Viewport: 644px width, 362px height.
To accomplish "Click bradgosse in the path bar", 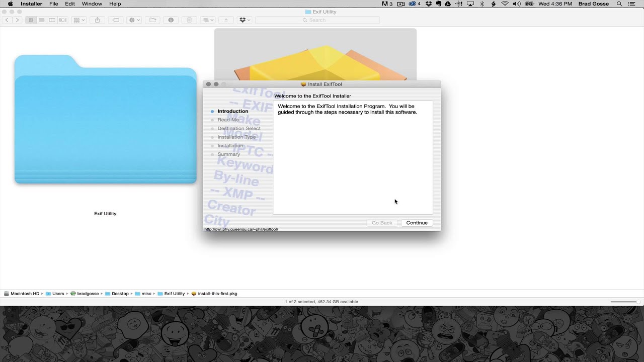I will (x=85, y=294).
